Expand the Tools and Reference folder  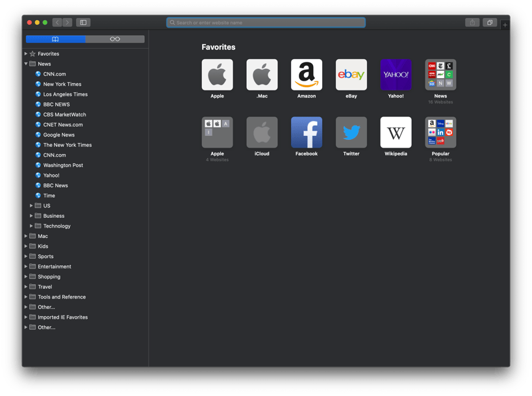click(x=26, y=297)
